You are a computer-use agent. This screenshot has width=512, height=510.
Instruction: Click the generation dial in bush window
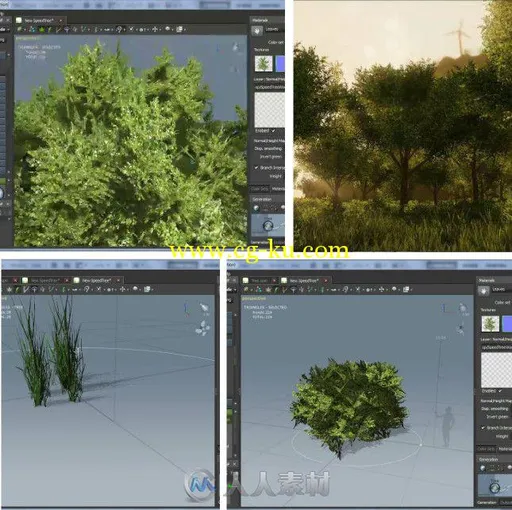[495, 488]
